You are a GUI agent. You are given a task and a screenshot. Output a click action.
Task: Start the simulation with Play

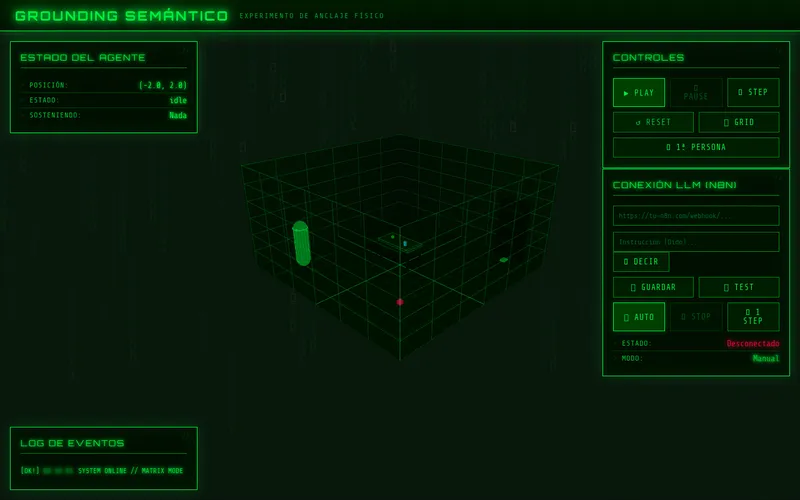[639, 92]
